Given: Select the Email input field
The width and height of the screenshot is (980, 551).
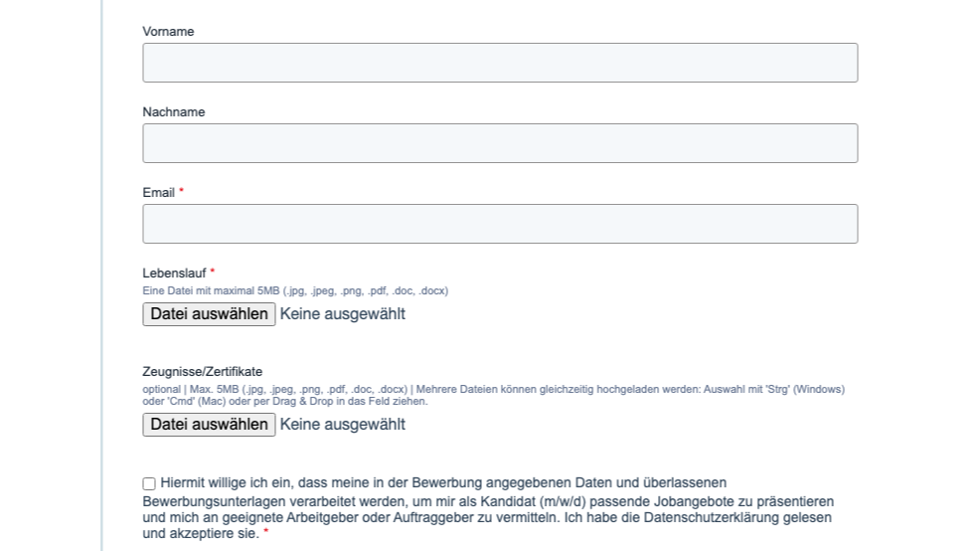Looking at the screenshot, I should 500,224.
